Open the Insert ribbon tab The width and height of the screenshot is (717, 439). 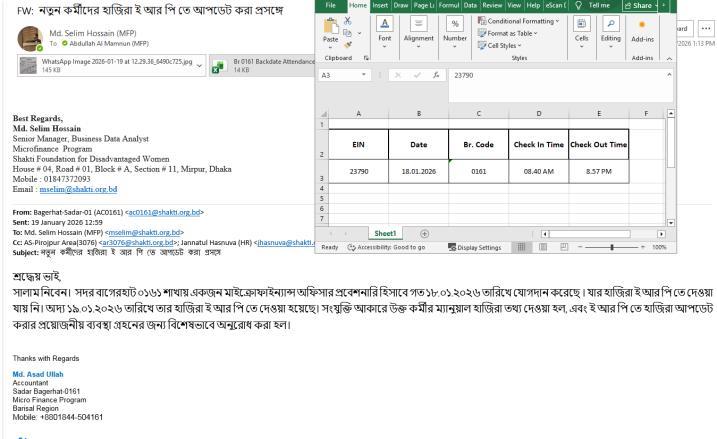click(381, 5)
